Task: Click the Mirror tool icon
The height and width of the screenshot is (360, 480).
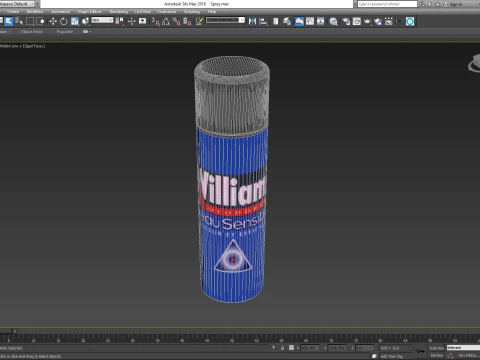Action: pos(252,22)
